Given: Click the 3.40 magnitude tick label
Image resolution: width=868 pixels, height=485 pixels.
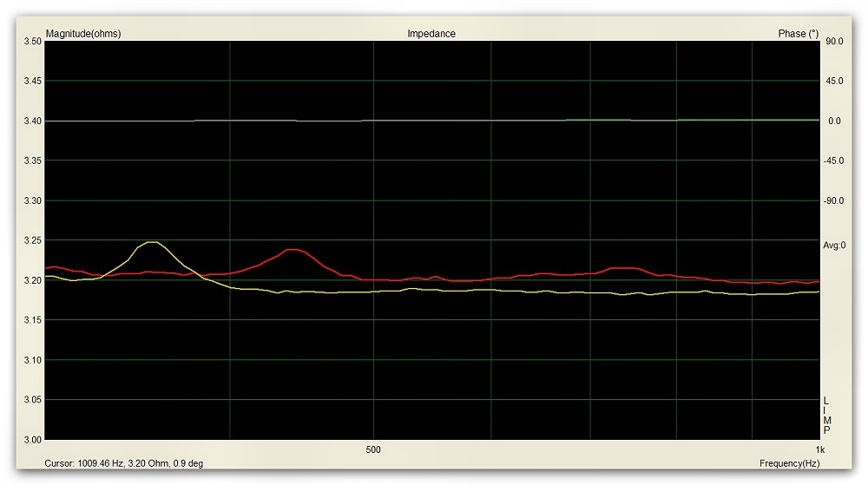Looking at the screenshot, I should tap(32, 121).
